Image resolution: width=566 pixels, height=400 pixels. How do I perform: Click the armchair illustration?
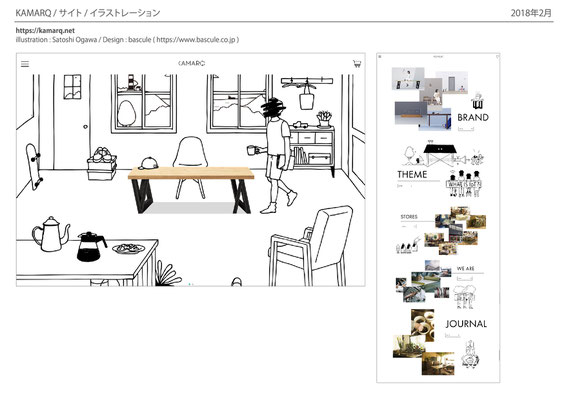(x=310, y=246)
